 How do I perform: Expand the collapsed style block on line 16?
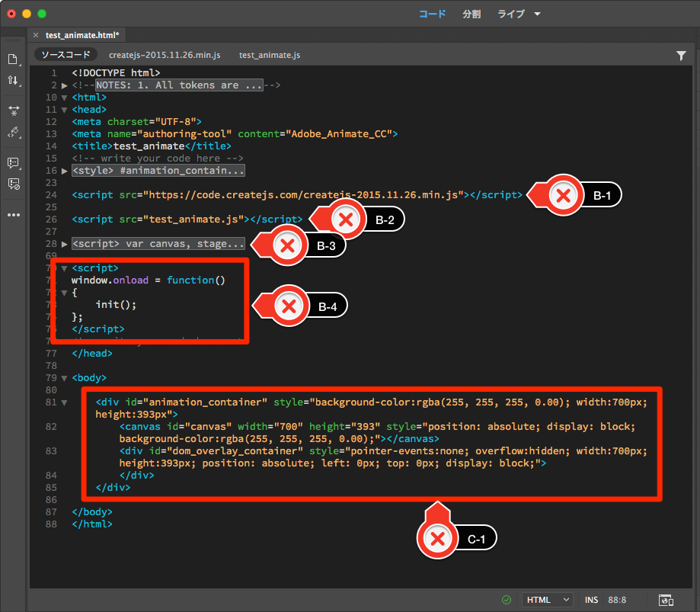coord(65,171)
